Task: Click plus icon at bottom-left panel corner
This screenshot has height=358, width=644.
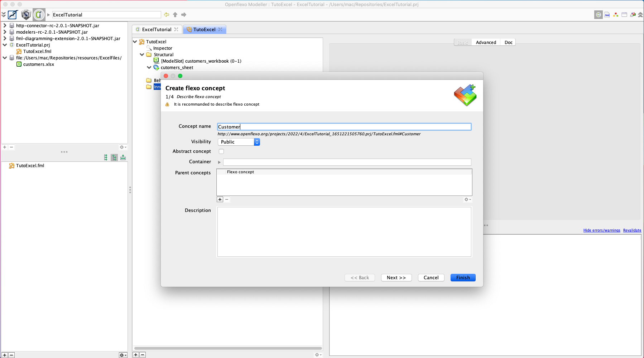Action: point(5,355)
